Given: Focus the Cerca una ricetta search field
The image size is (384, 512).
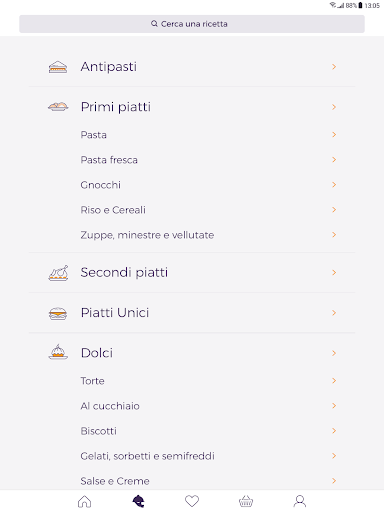Looking at the screenshot, I should [192, 24].
